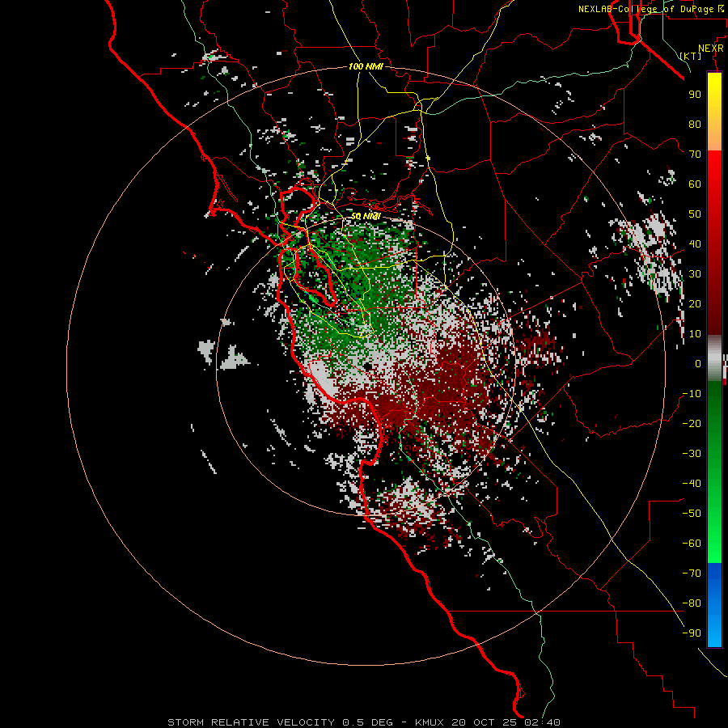Viewport: 728px width, 728px height.
Task: Click the gray zero-velocity band on scale
Action: coord(714,358)
